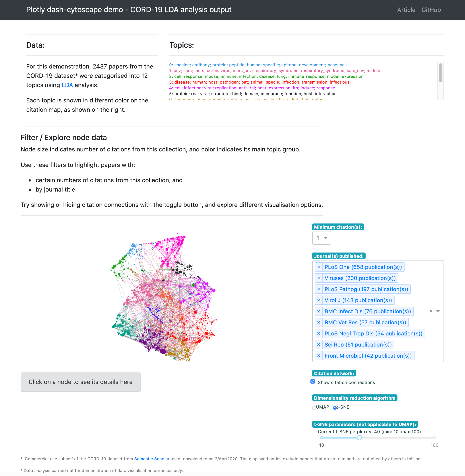
Task: Remove BMC Infect Dis journal tag
Action: [318, 311]
